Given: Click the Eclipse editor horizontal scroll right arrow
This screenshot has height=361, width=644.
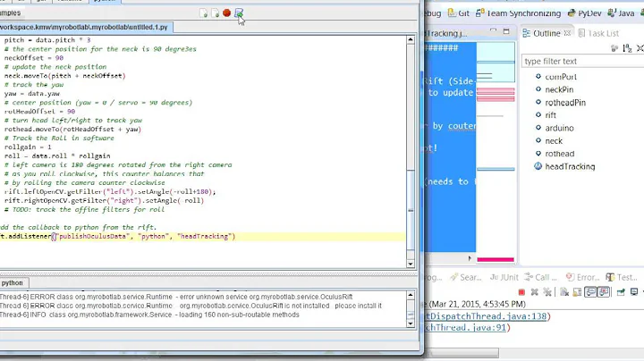Looking at the screenshot, I should [x=470, y=258].
